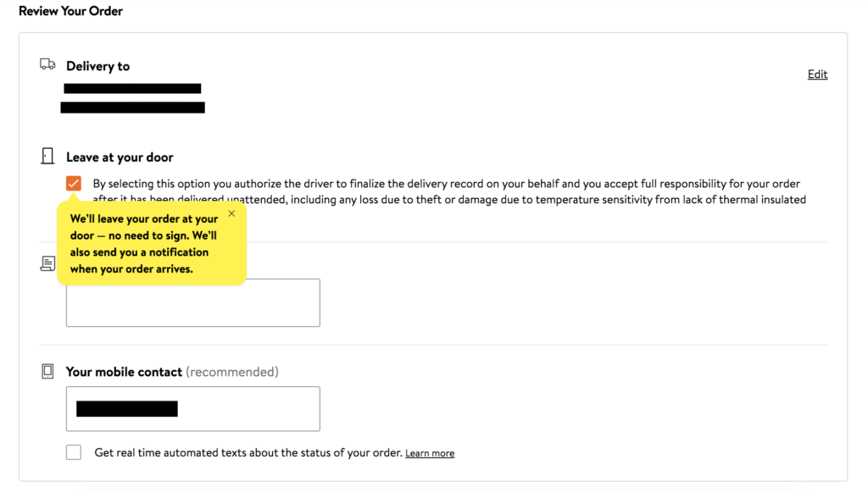Viewport: 868px width, 492px height.
Task: Uncheck the Leave at your door checkbox
Action: pos(74,184)
